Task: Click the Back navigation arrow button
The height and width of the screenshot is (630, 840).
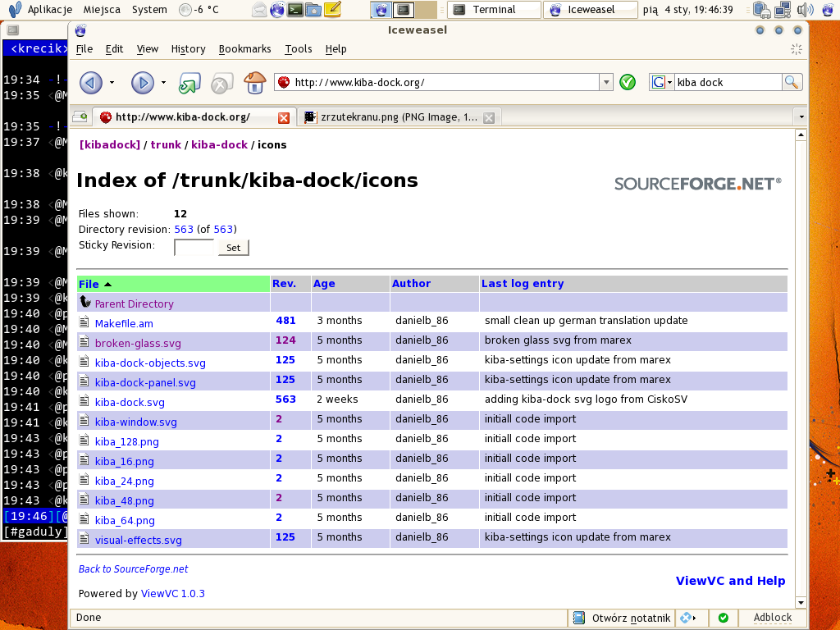Action: tap(91, 83)
